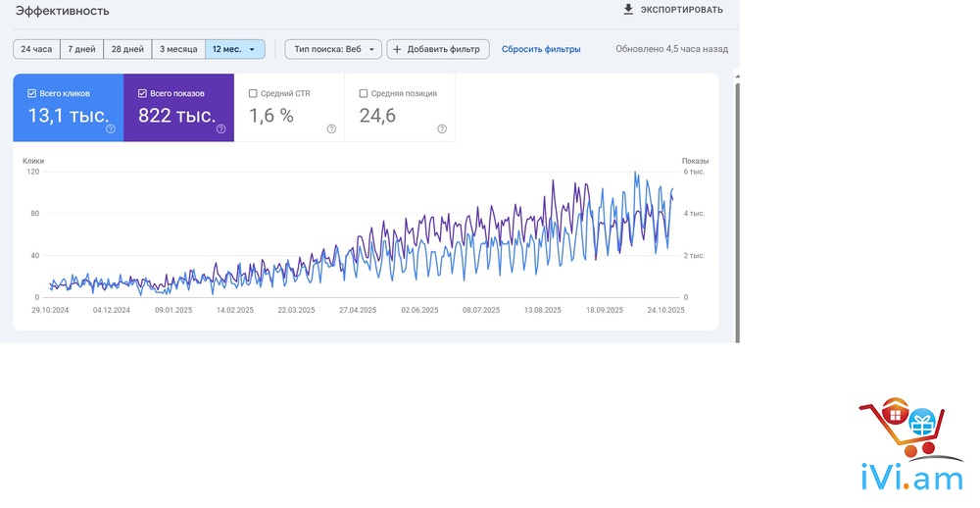Screen dimensions: 980x508
Task: Switch to the 7 дней range
Action: (x=82, y=49)
